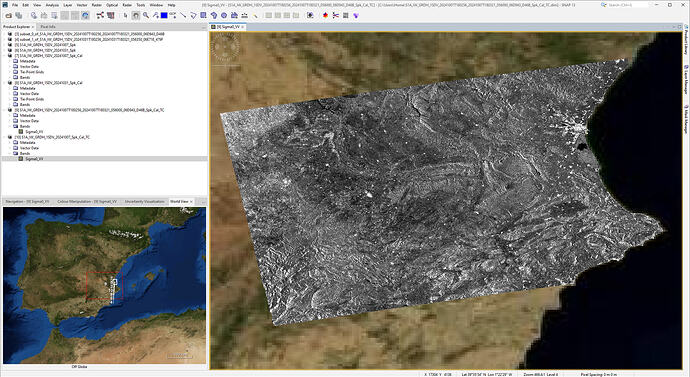
Task: Click inside the search box top right
Action: (628, 5)
